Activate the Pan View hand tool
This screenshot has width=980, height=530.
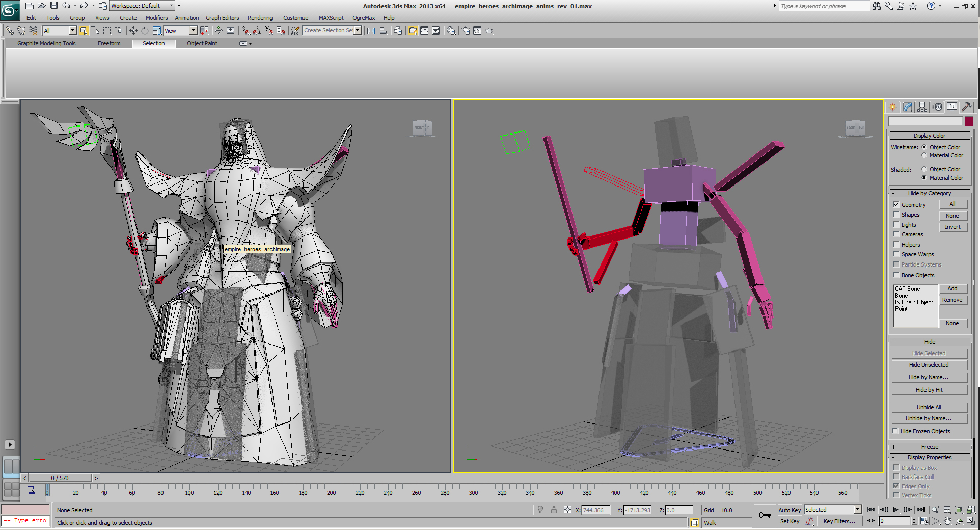(x=947, y=521)
